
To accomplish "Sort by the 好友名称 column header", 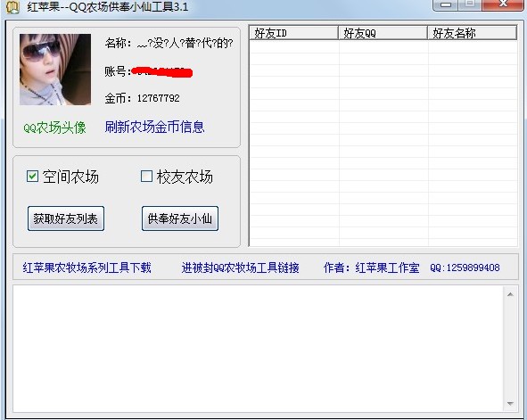I will tap(472, 33).
